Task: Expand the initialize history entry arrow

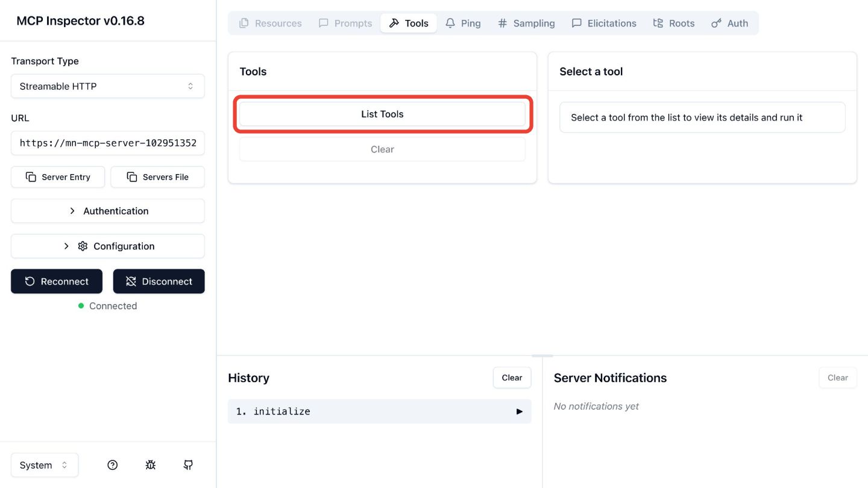Action: click(x=519, y=411)
